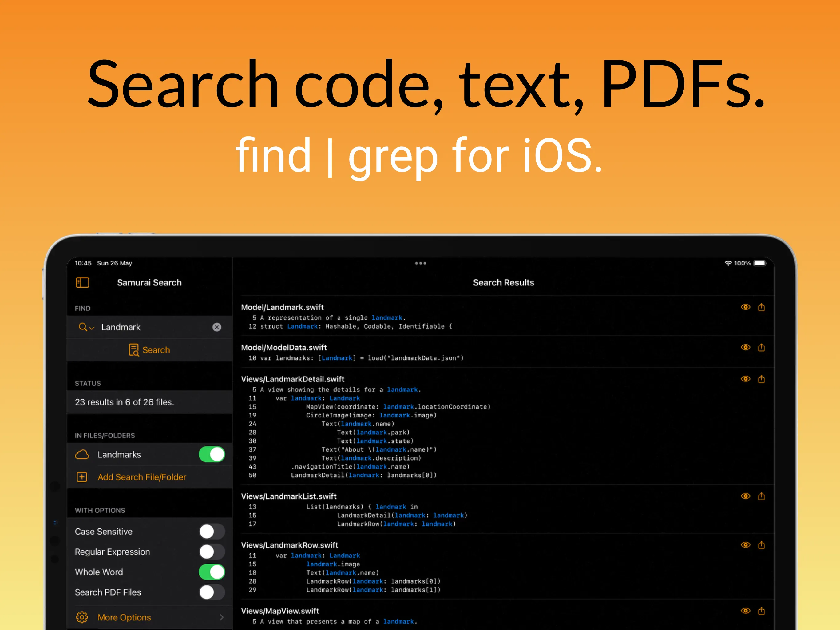
Task: Expand More Options chevron
Action: [x=221, y=617]
